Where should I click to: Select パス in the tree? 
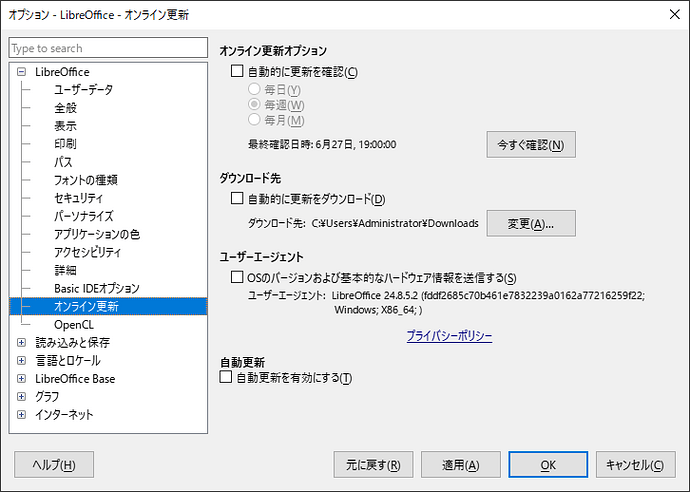[63, 162]
